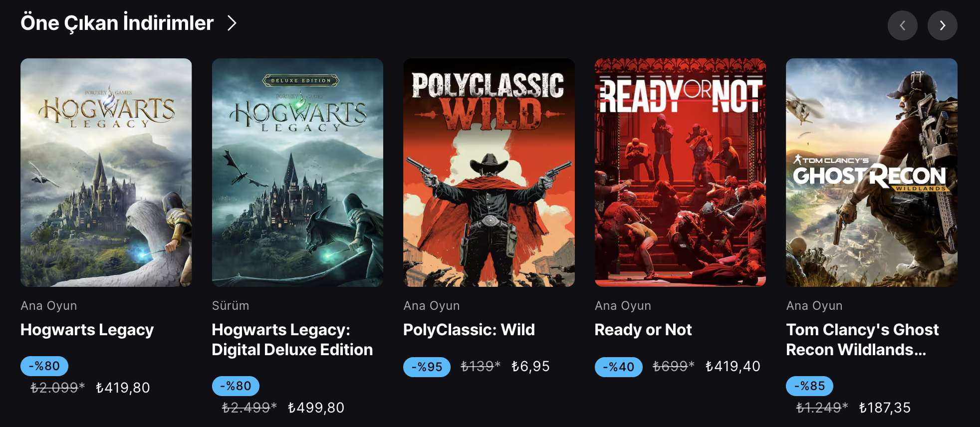
Task: Select the PolyClassic: Wild cover image
Action: coord(489,172)
